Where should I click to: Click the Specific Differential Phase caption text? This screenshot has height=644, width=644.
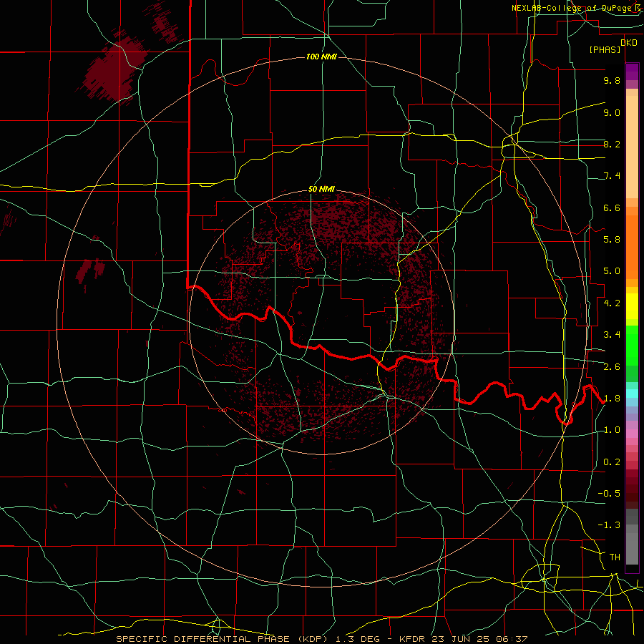321,639
